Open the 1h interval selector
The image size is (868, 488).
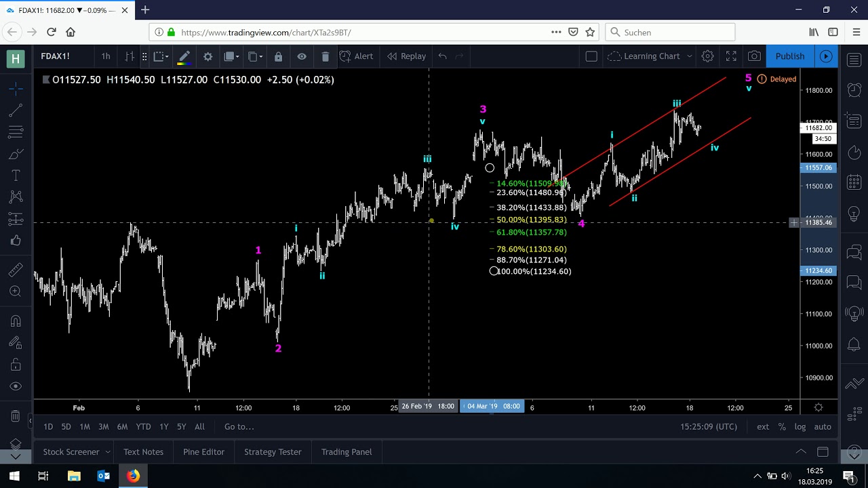click(106, 56)
